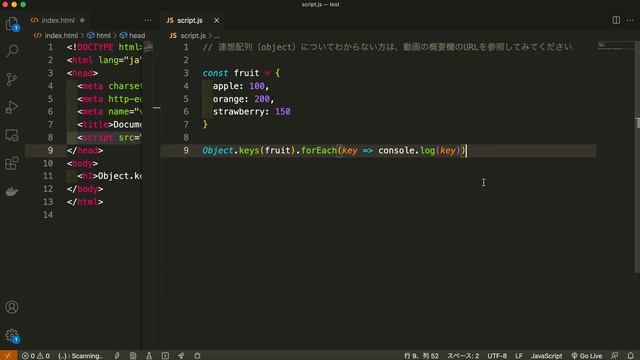This screenshot has height=360, width=640.
Task: Open more actions for right editor group
Action: [x=630, y=20]
